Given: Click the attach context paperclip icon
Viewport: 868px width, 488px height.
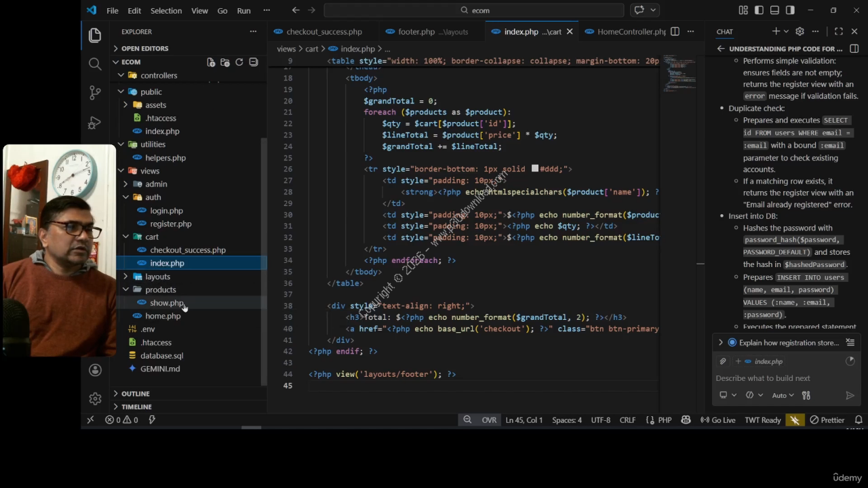Looking at the screenshot, I should coord(723,361).
